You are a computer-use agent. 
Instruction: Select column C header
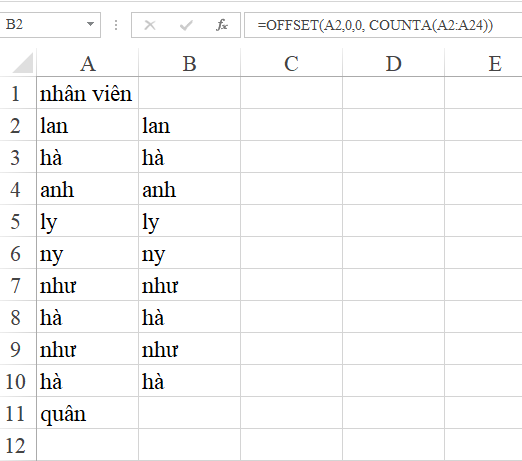(x=291, y=63)
